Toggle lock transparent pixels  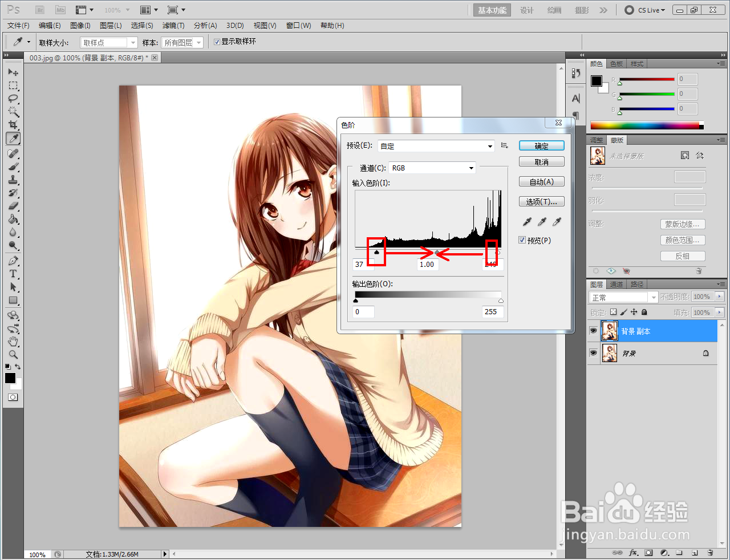tap(613, 312)
